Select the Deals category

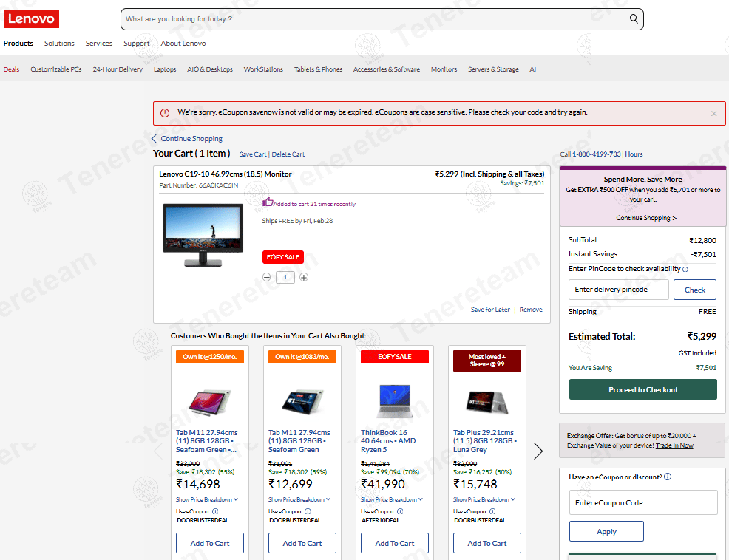11,69
